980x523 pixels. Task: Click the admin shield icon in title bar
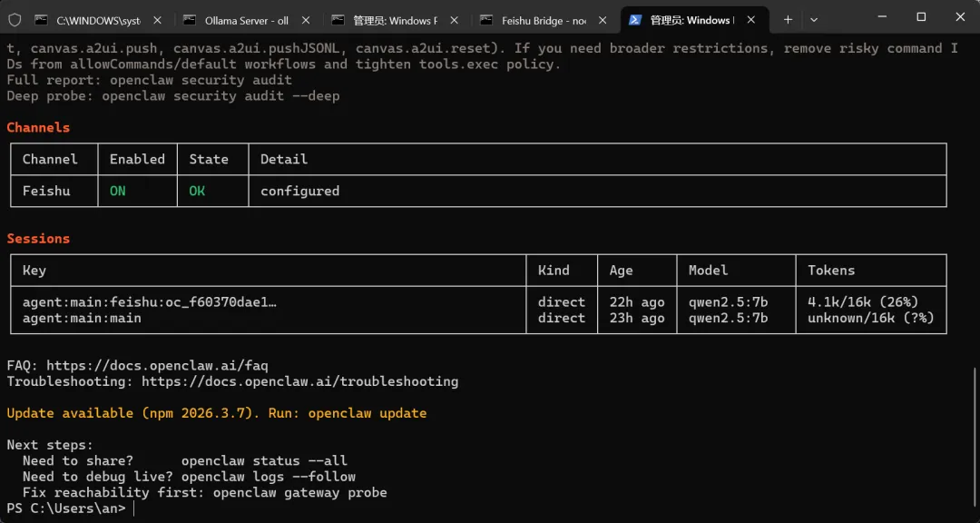click(x=15, y=19)
